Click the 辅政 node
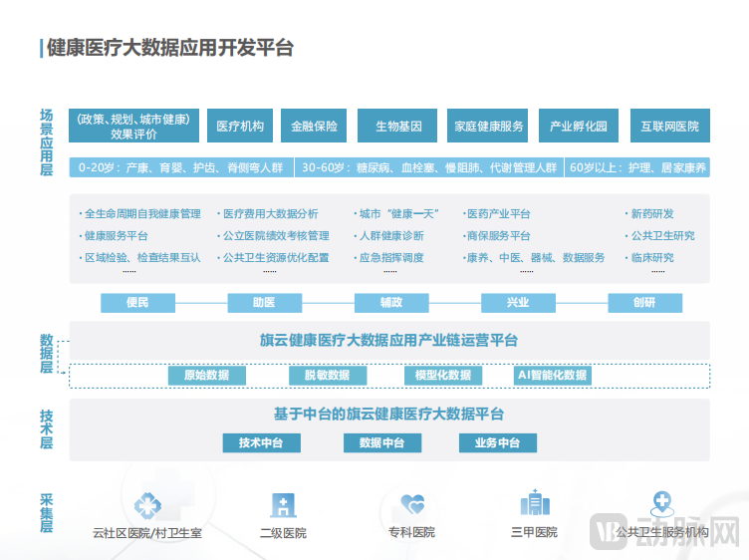 click(391, 303)
